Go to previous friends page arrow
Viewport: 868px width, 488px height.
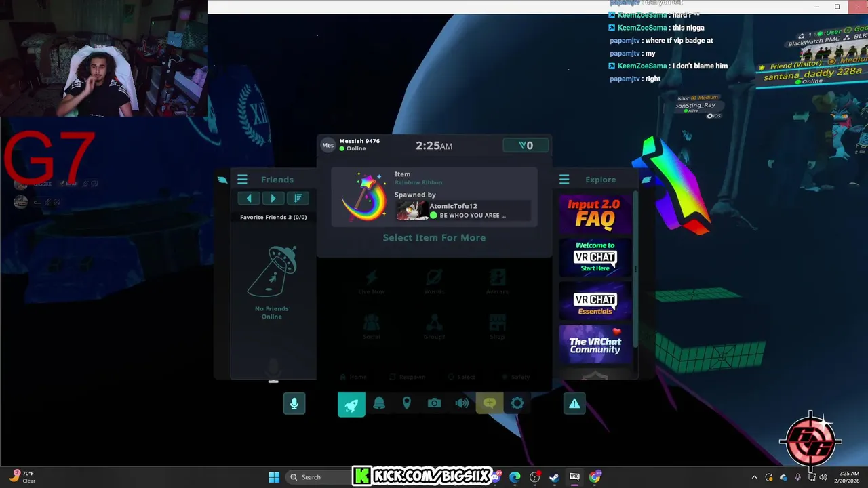point(249,198)
